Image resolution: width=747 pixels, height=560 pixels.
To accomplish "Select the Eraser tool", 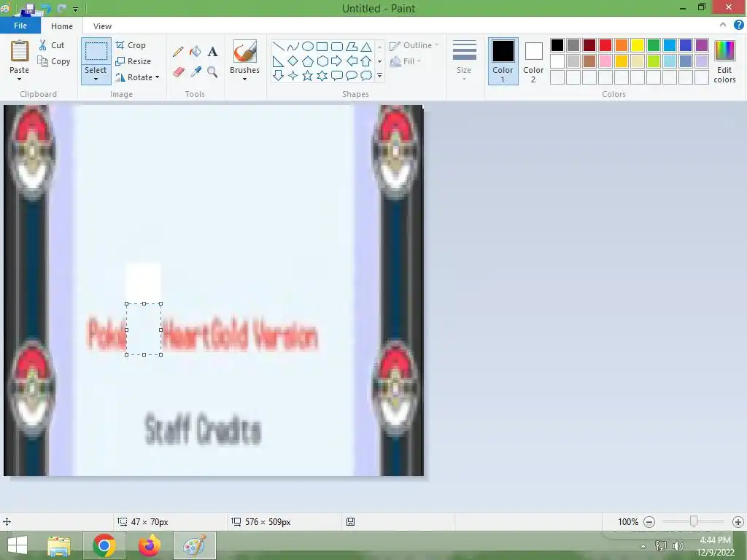I will coord(178,72).
